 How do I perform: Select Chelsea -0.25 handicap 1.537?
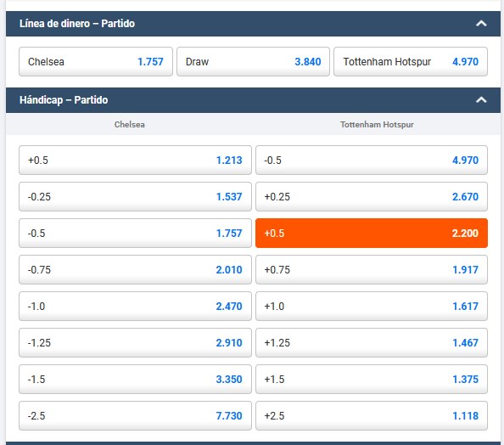click(x=135, y=196)
